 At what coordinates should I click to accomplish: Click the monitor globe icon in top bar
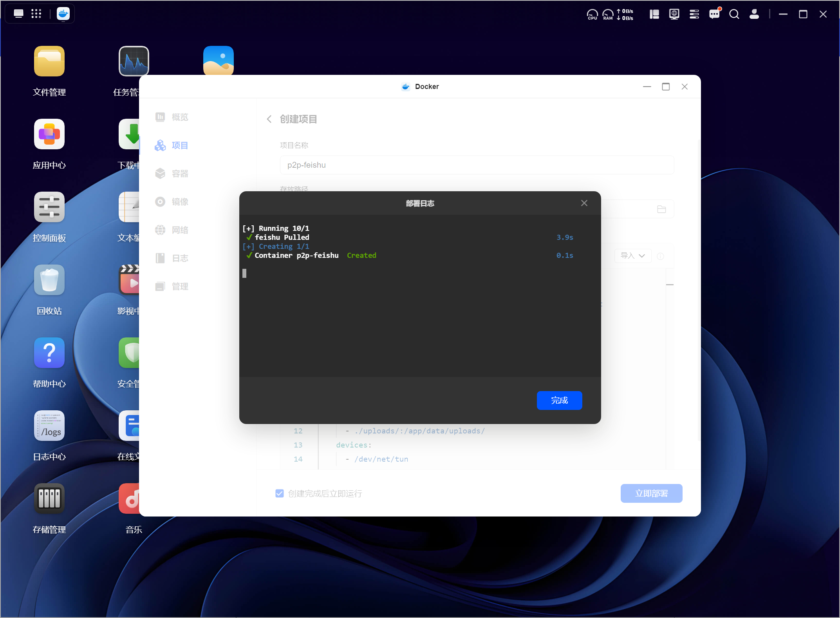[x=674, y=14]
